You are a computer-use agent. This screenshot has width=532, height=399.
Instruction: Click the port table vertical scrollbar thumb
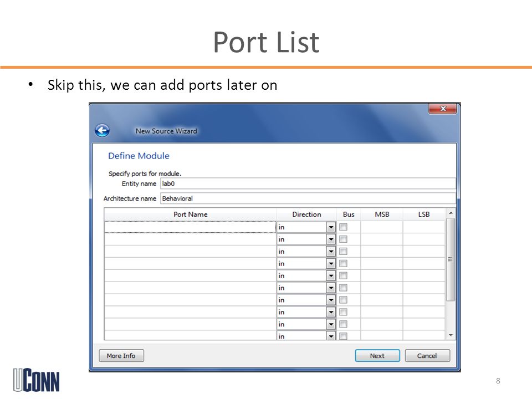click(x=451, y=259)
